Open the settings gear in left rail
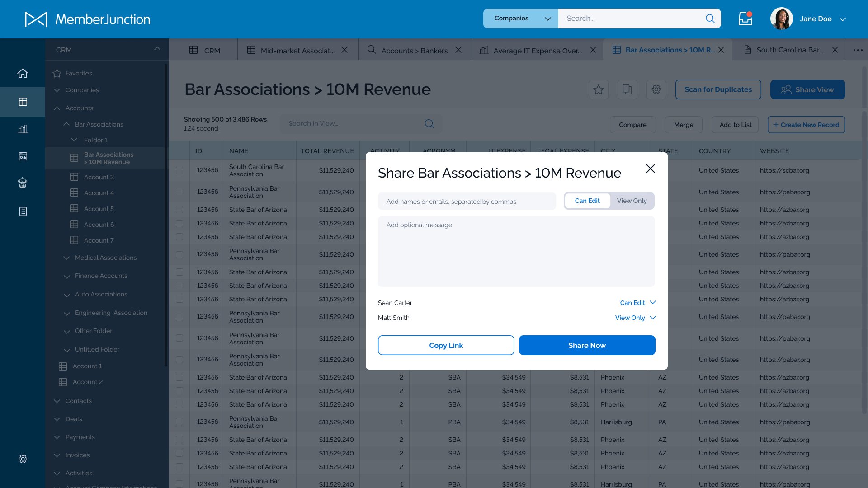 click(x=23, y=459)
